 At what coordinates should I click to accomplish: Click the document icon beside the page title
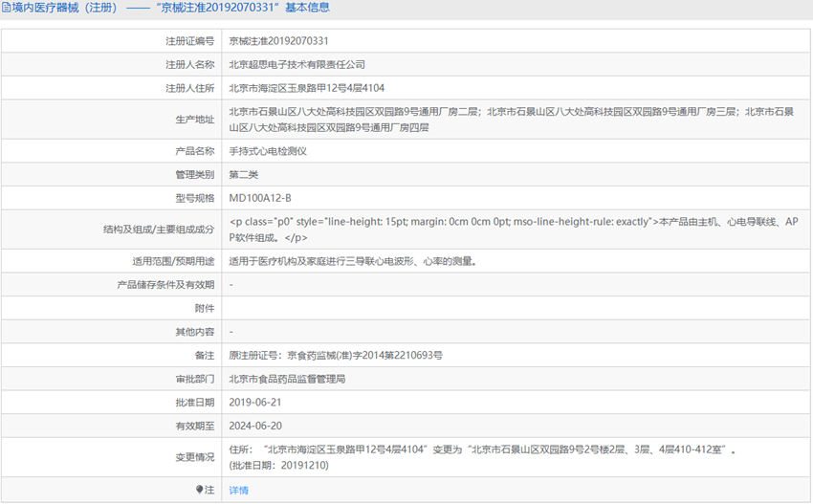tap(7, 8)
